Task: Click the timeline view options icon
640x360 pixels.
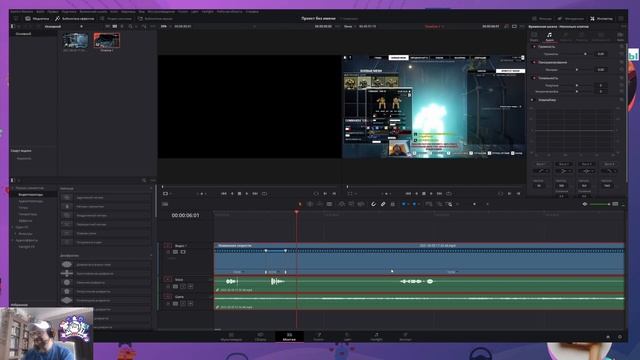Action: (x=165, y=204)
